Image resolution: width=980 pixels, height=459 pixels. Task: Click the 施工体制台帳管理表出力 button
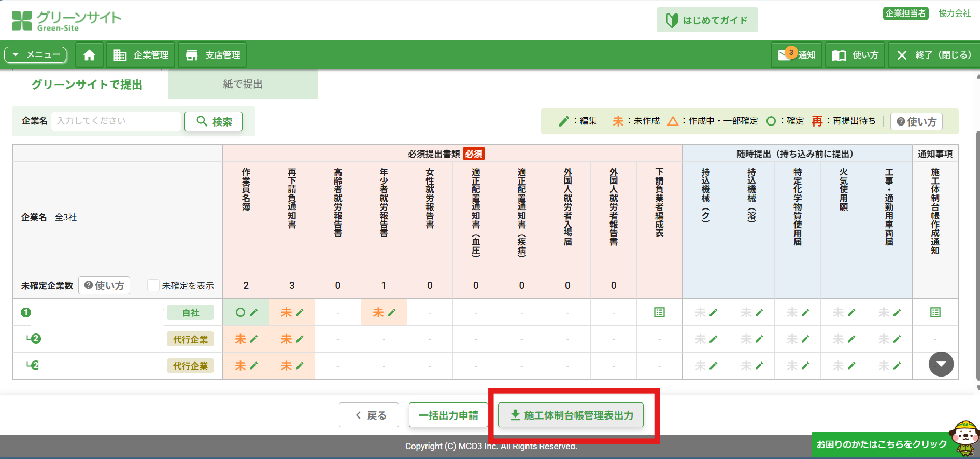(x=571, y=415)
